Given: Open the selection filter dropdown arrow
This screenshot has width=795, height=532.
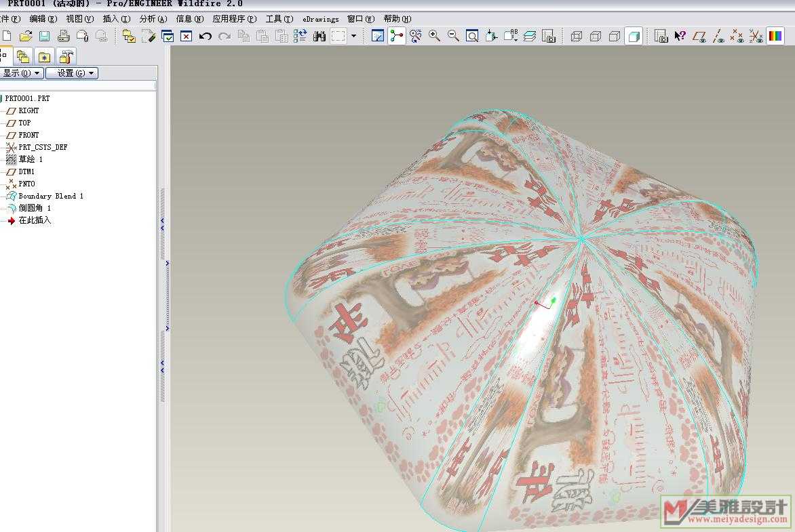Looking at the screenshot, I should click(x=354, y=36).
